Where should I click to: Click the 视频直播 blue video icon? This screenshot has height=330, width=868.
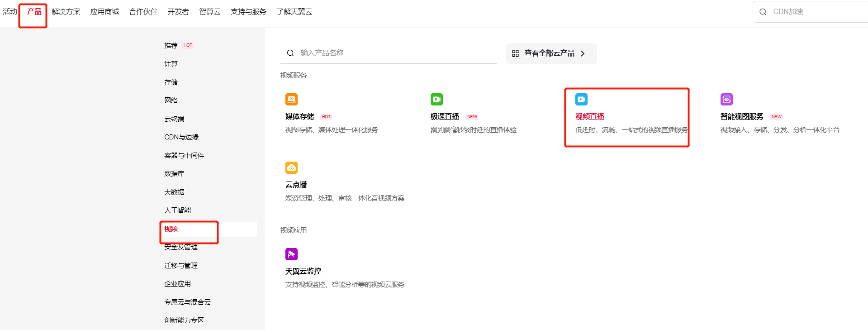pyautogui.click(x=581, y=99)
